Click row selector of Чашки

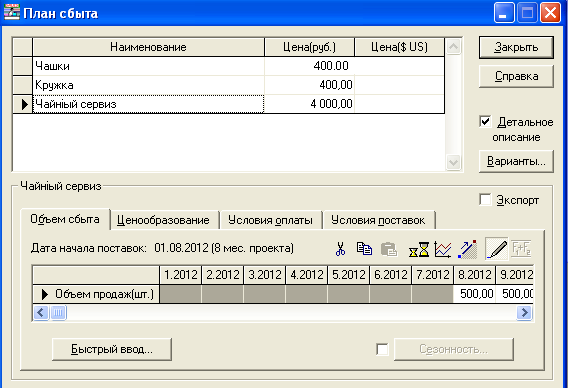click(x=22, y=66)
